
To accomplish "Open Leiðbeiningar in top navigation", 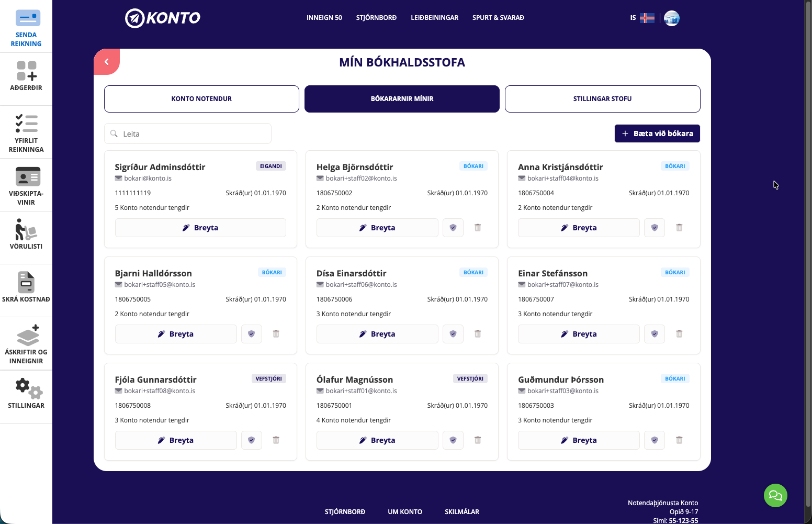I will pos(434,18).
